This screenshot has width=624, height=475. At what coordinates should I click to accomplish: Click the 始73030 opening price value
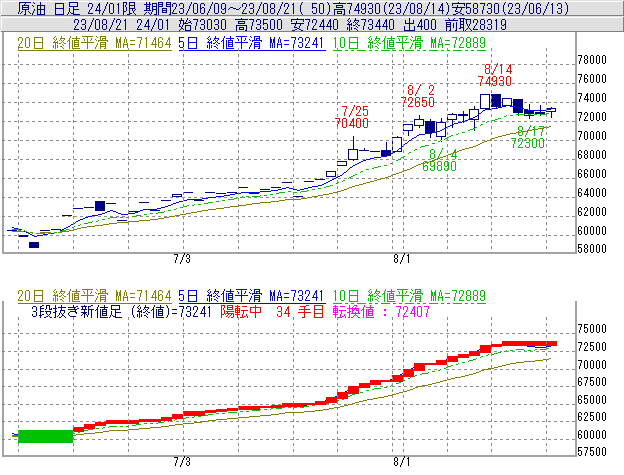tap(202, 25)
